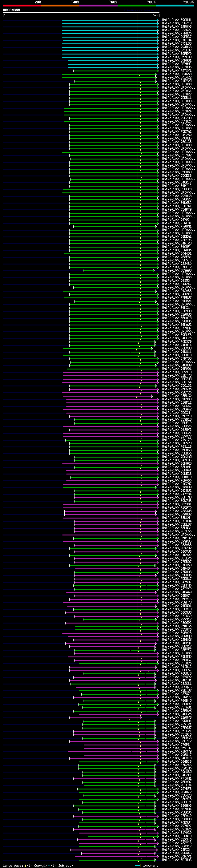The width and height of the screenshot is (197, 868).
Task: Select hit label UniRef100_A3DNL9
Action: pos(176,836)
